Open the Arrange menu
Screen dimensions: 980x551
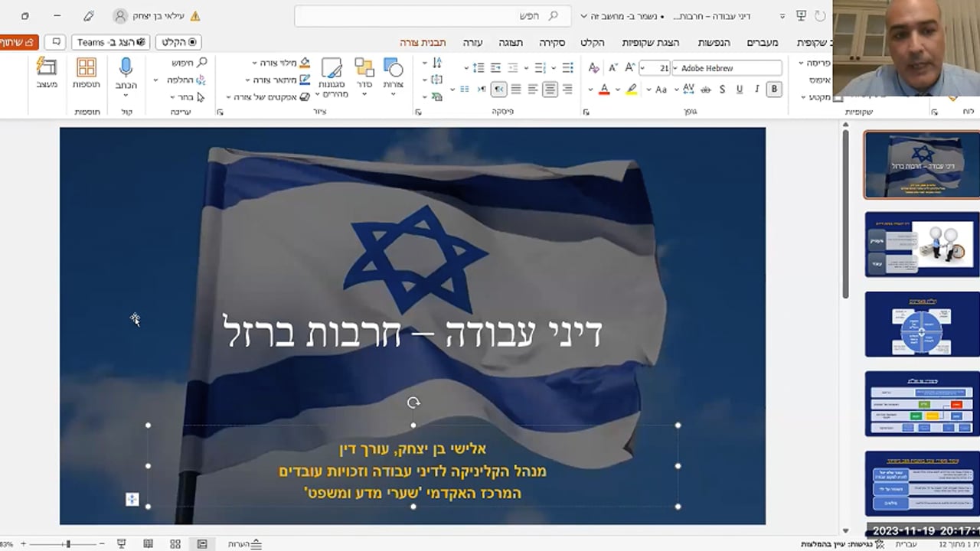click(364, 76)
